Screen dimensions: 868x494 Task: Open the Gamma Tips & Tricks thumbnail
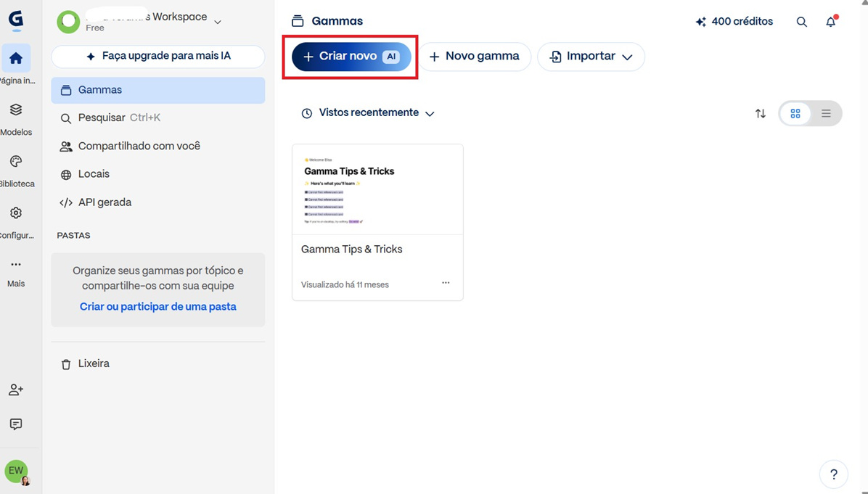pyautogui.click(x=377, y=190)
